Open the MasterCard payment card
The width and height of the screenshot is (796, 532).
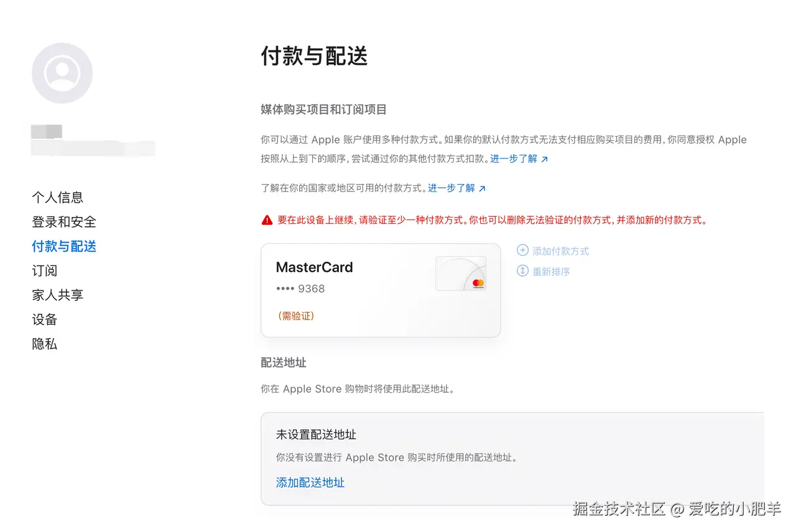pyautogui.click(x=381, y=290)
